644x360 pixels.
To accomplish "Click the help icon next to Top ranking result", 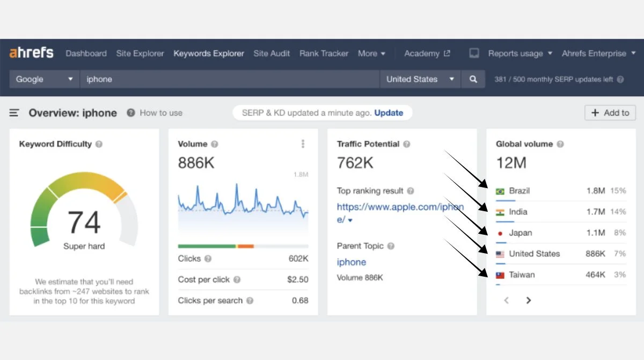I will [411, 191].
